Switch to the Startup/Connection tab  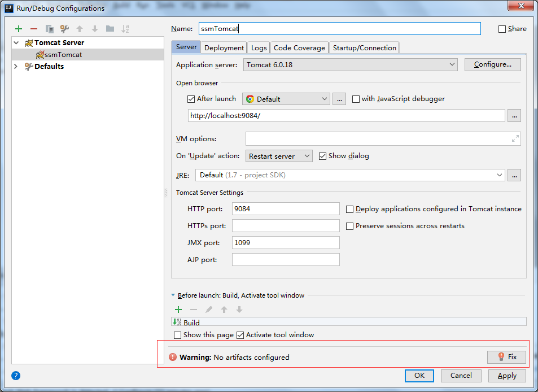tap(364, 47)
